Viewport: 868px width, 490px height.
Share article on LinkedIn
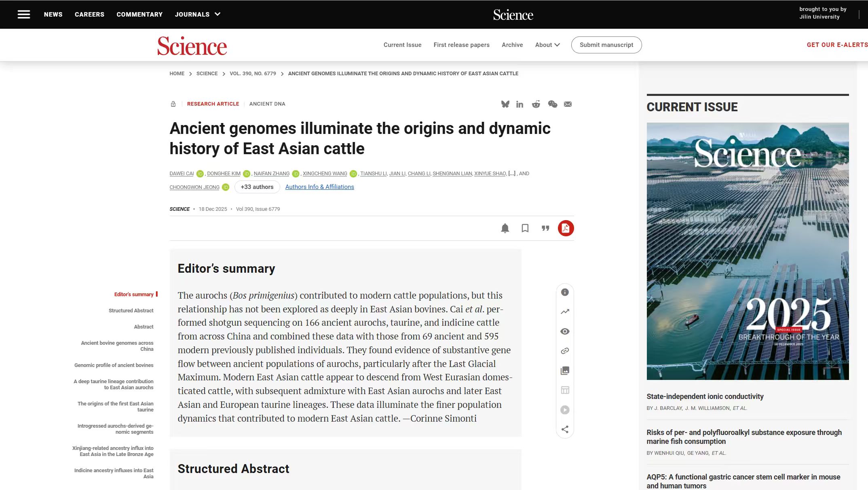(520, 104)
